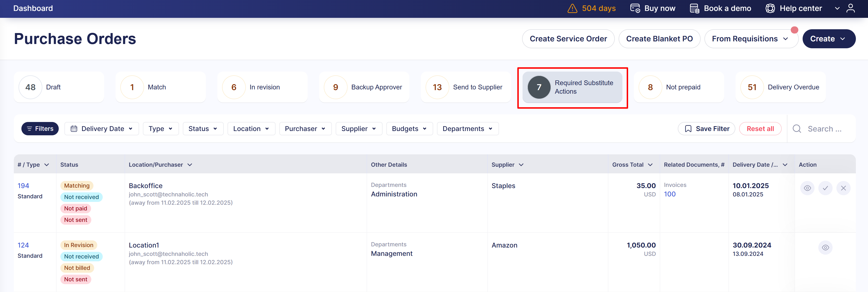
Task: Reject order 194 with X icon
Action: 844,188
